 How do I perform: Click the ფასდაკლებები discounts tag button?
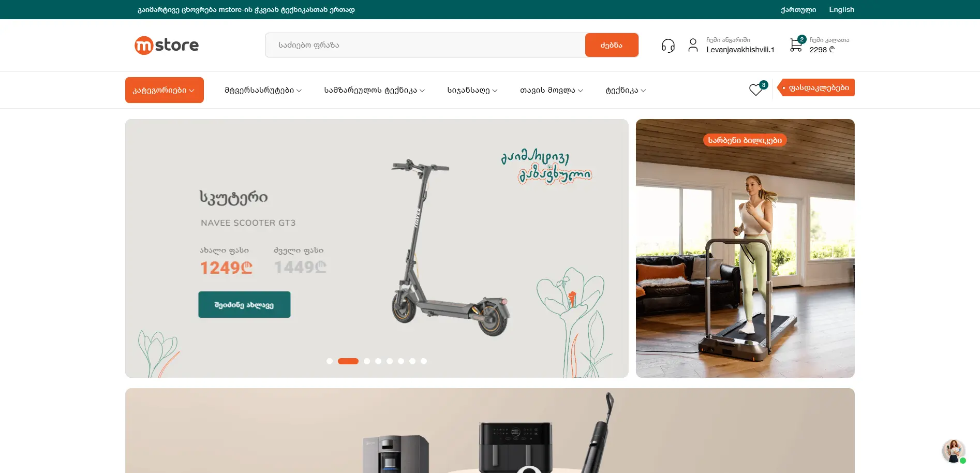(x=816, y=87)
